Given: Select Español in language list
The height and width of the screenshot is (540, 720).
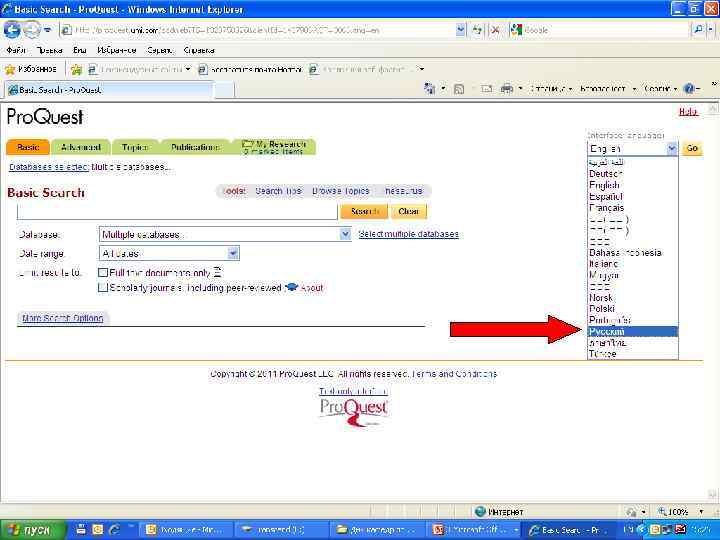Looking at the screenshot, I should coord(633,197).
